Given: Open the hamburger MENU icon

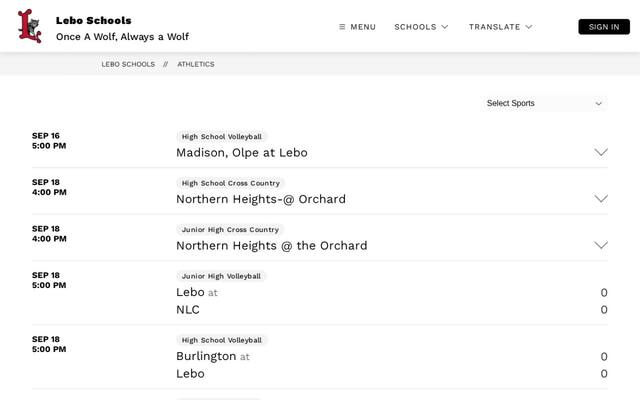Looking at the screenshot, I should 342,27.
